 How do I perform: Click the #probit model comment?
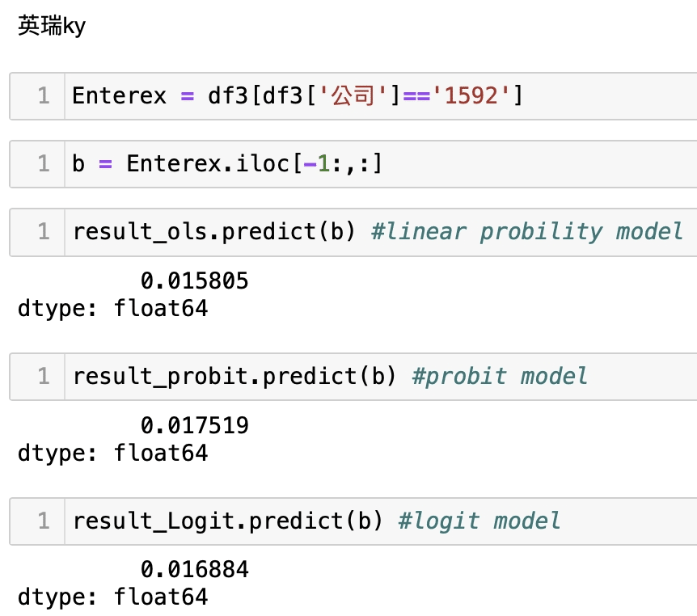coord(499,376)
